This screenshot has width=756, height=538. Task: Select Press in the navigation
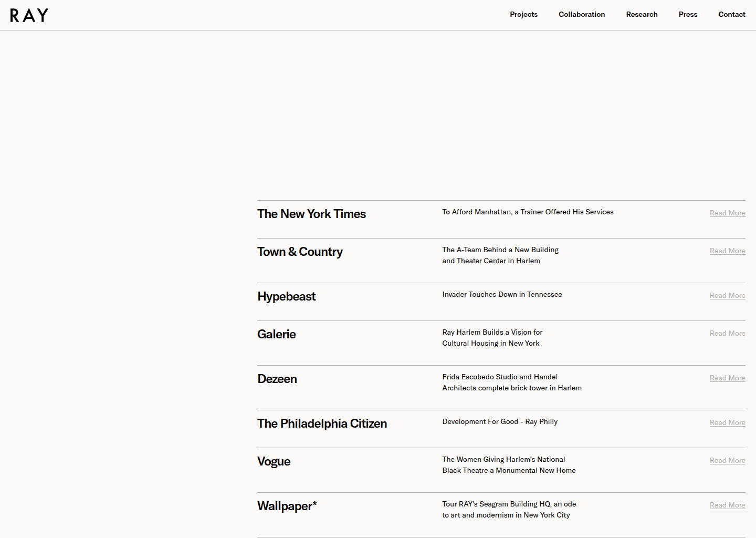(688, 15)
